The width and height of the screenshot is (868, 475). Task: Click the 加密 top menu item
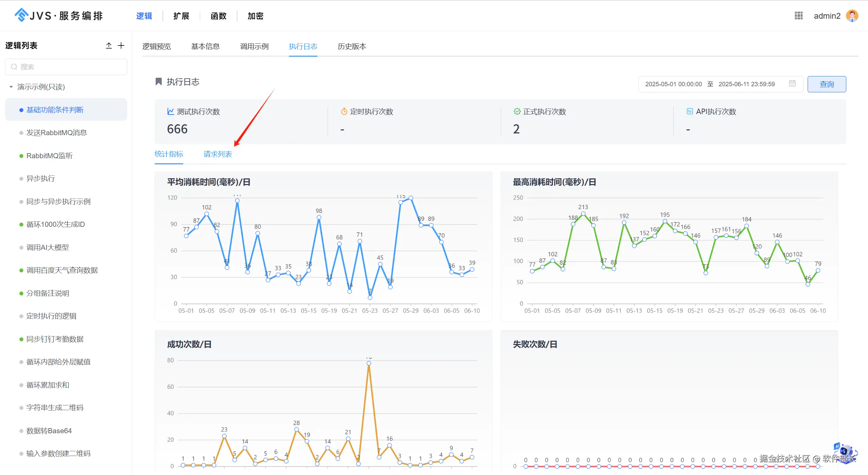(x=255, y=16)
